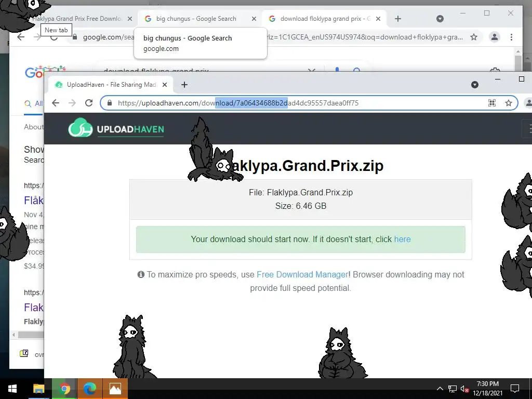Bookmark star in background Google window
This screenshot has height=399, width=532.
click(x=474, y=37)
